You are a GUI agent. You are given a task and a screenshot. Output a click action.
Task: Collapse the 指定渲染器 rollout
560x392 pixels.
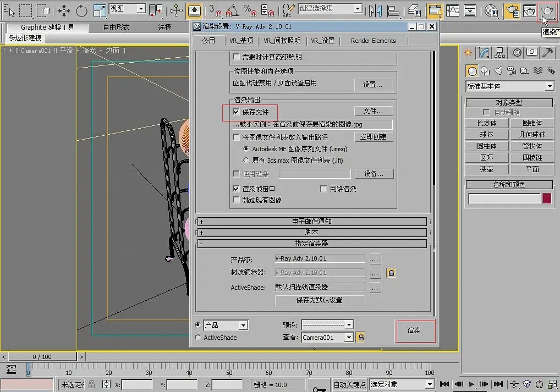[312, 244]
